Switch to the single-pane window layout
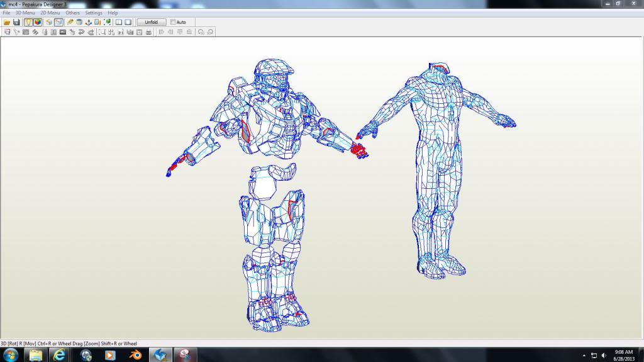 (x=128, y=22)
